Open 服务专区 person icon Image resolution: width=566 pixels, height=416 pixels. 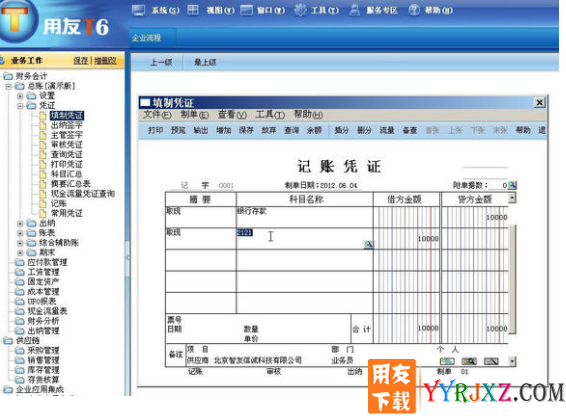[x=354, y=10]
